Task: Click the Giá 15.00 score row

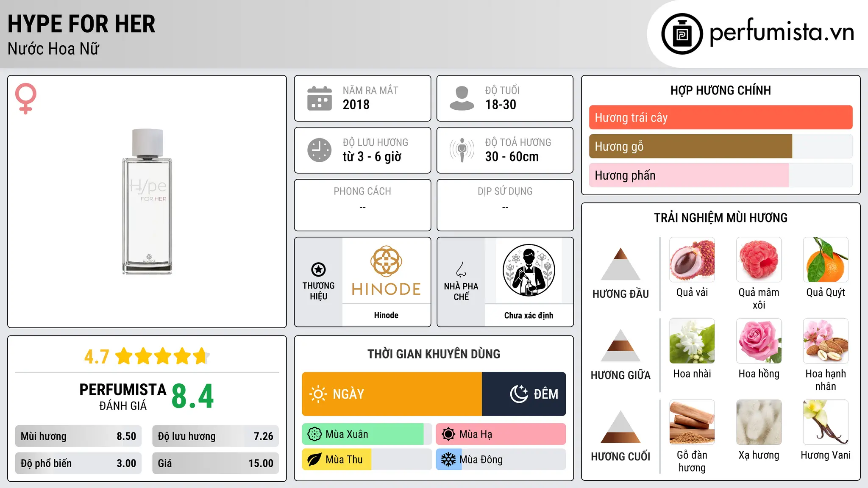Action: coord(216,463)
